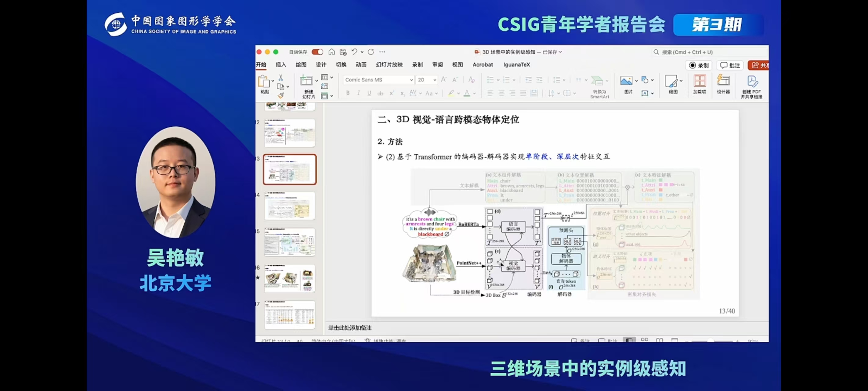Viewport: 868px width, 391px height.
Task: Switch to the 插入 ribbon tab
Action: [281, 65]
